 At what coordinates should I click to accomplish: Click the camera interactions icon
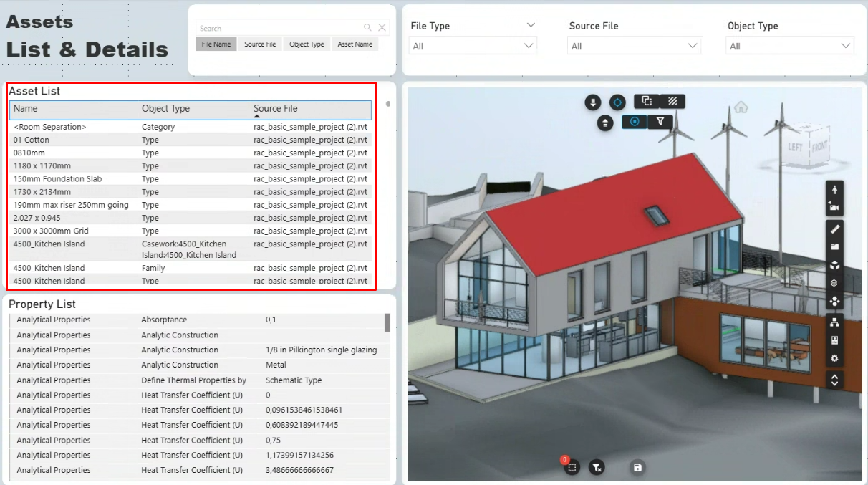tap(834, 208)
